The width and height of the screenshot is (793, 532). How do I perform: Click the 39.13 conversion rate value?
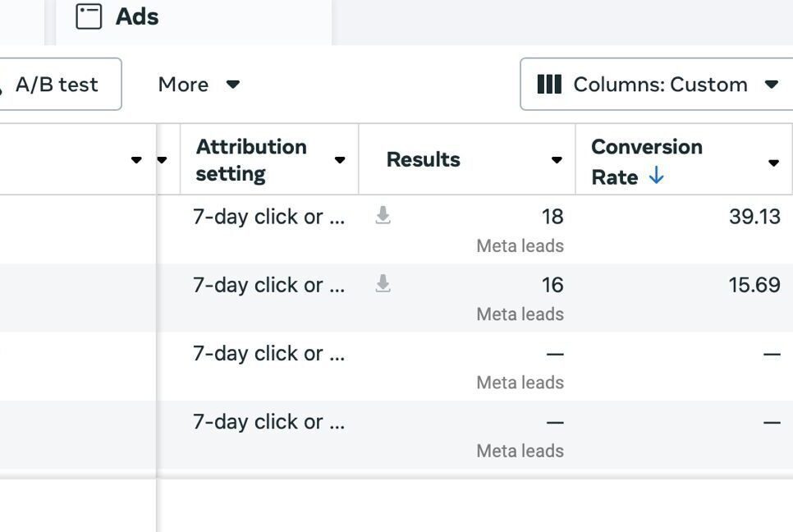coord(754,217)
